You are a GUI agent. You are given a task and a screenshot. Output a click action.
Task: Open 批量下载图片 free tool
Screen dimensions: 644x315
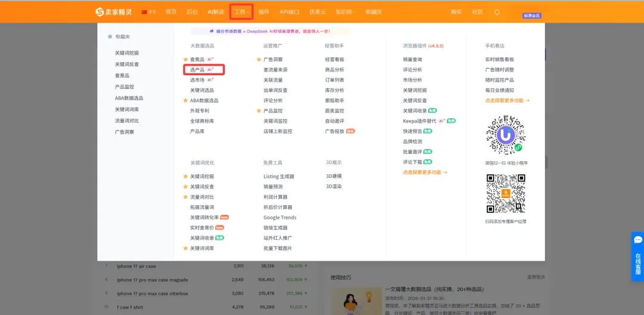click(278, 248)
